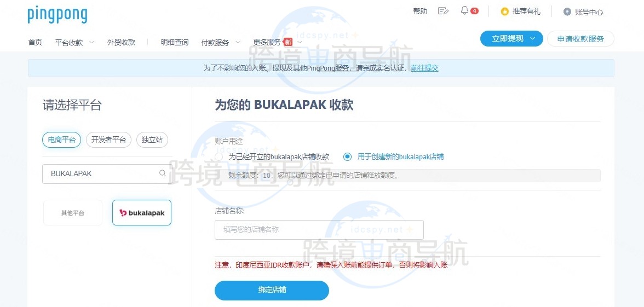Image resolution: width=644 pixels, height=307 pixels.
Task: Click the 剩余额度 quota notice text
Action: (x=313, y=176)
